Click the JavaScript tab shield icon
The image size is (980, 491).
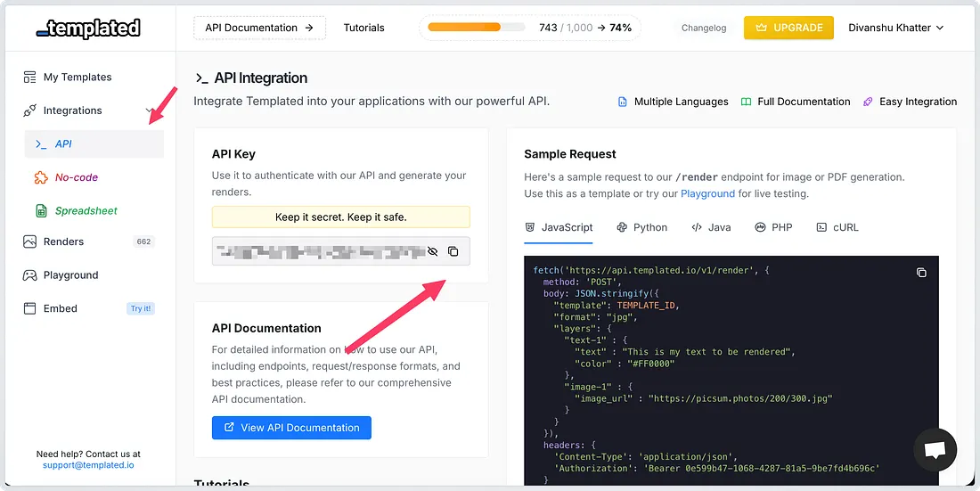tap(530, 227)
